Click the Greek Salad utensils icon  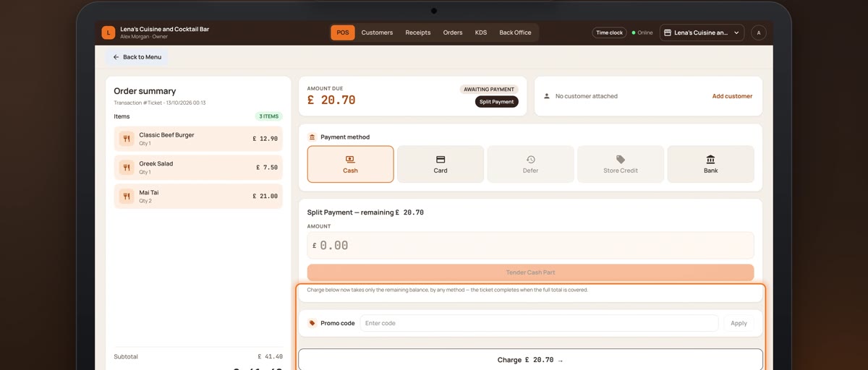tap(127, 168)
